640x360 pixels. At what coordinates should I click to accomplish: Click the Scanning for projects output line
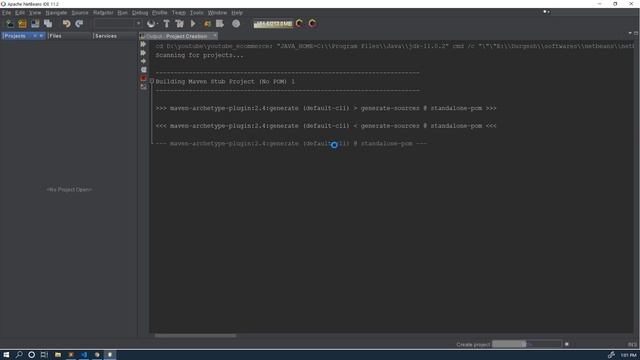pos(199,55)
